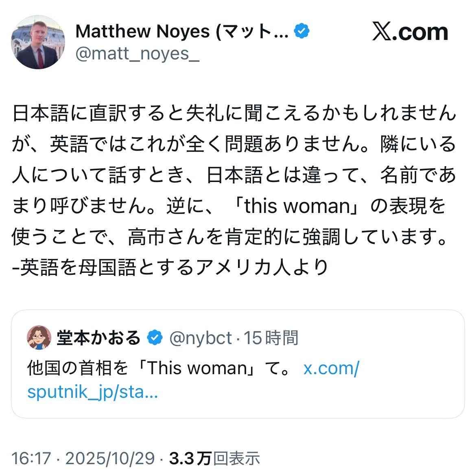476x476 pixels.
Task: Click the 回表示 views label
Action: coord(236,458)
